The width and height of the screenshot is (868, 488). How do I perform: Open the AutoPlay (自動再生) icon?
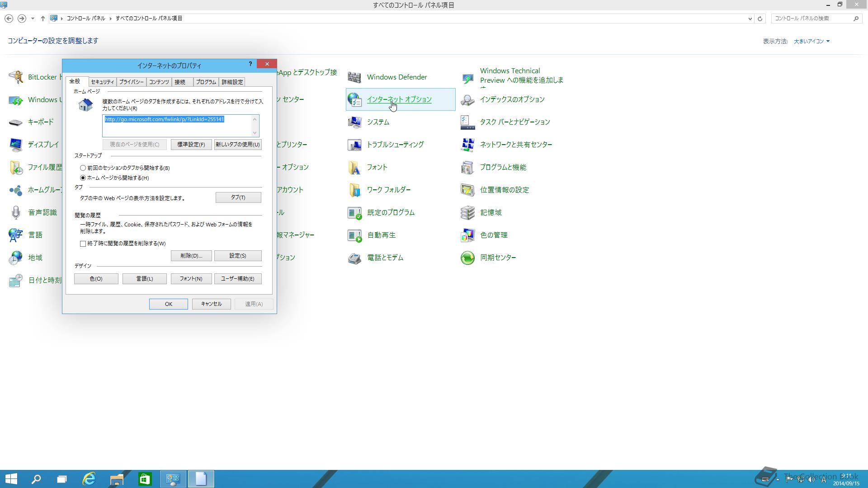tap(354, 235)
